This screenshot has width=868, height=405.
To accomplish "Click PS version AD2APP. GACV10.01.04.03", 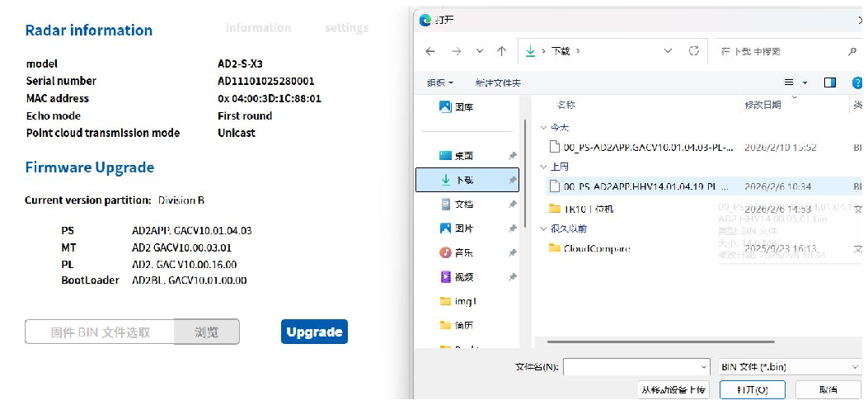I will click(192, 230).
